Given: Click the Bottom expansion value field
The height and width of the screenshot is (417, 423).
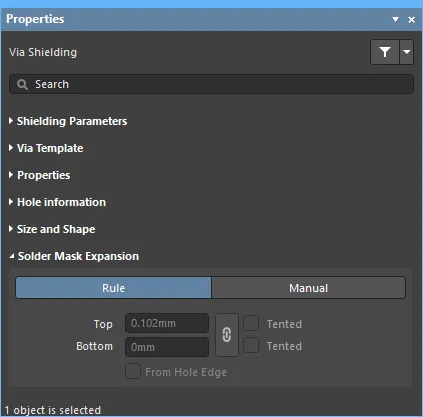Looking at the screenshot, I should point(167,347).
